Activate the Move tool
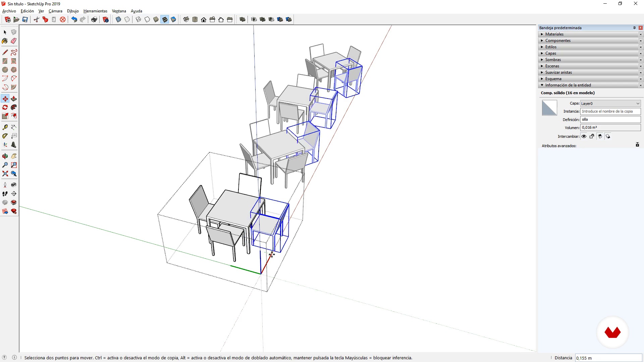The height and width of the screenshot is (362, 644). point(5,99)
